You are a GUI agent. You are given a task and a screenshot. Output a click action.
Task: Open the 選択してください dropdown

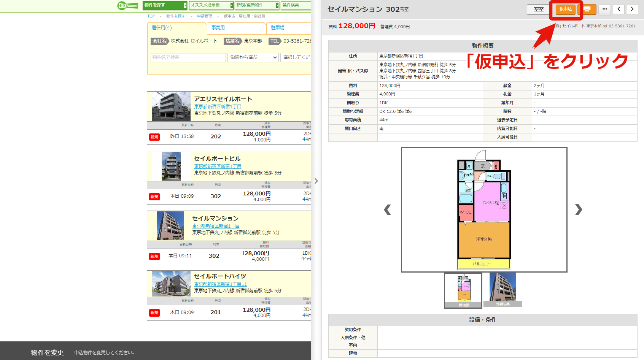pyautogui.click(x=296, y=57)
